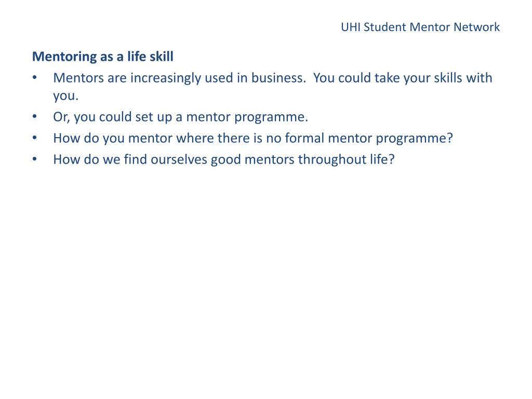Click the 'good mentors throughout life' question
This screenshot has width=532, height=399.
click(x=224, y=160)
